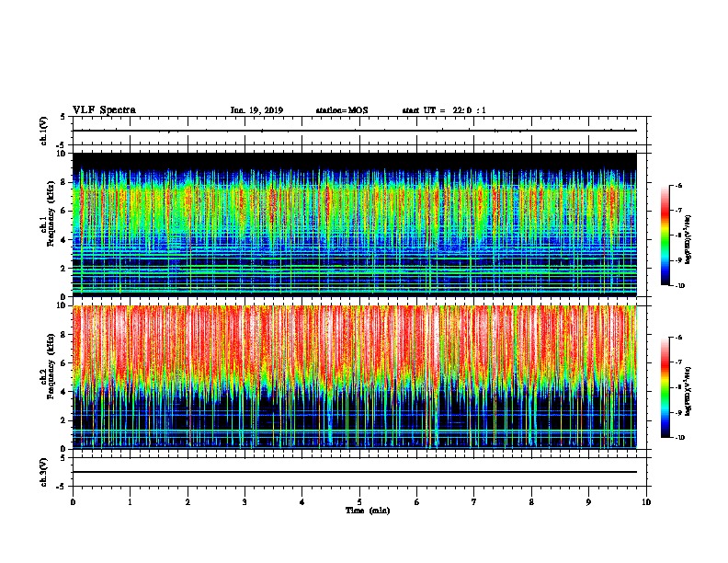Image resolution: width=728 pixels, height=563 pixels.
Task: Click the "-6" tick on ch.1 color bar
Action: tap(678, 185)
